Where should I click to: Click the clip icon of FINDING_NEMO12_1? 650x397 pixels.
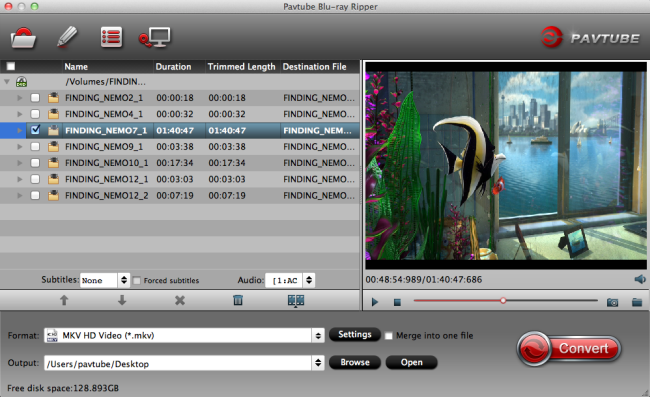[x=53, y=179]
